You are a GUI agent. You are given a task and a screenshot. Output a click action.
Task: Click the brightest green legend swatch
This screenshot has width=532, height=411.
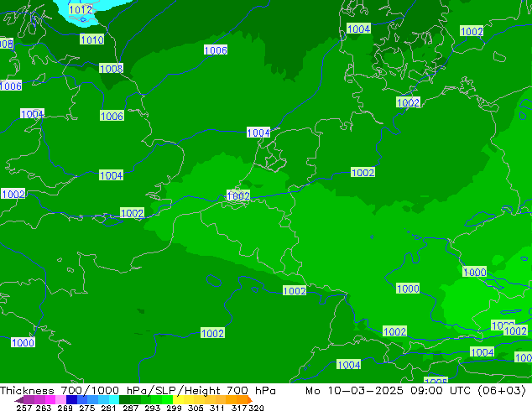tap(168, 399)
